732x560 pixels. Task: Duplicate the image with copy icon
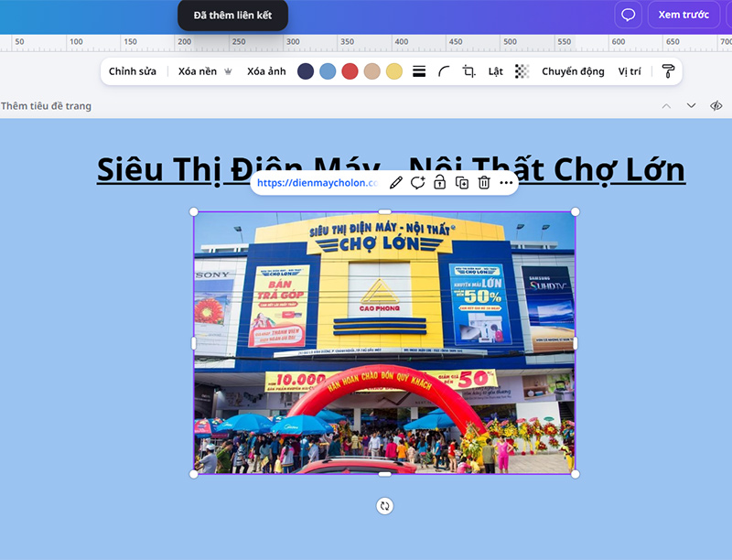(x=462, y=183)
